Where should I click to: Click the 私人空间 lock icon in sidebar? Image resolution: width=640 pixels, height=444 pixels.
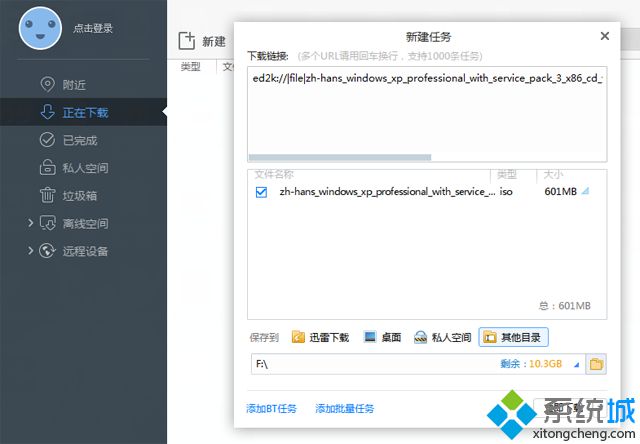(x=47, y=167)
